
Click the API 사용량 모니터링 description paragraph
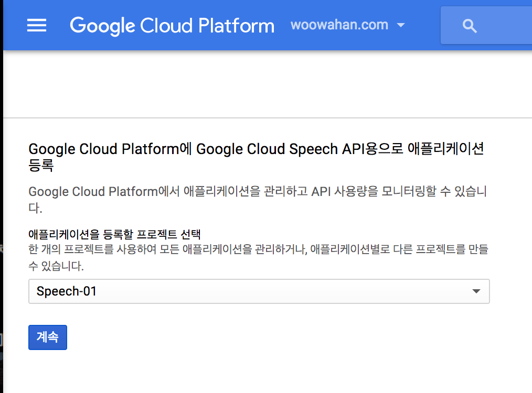(258, 200)
